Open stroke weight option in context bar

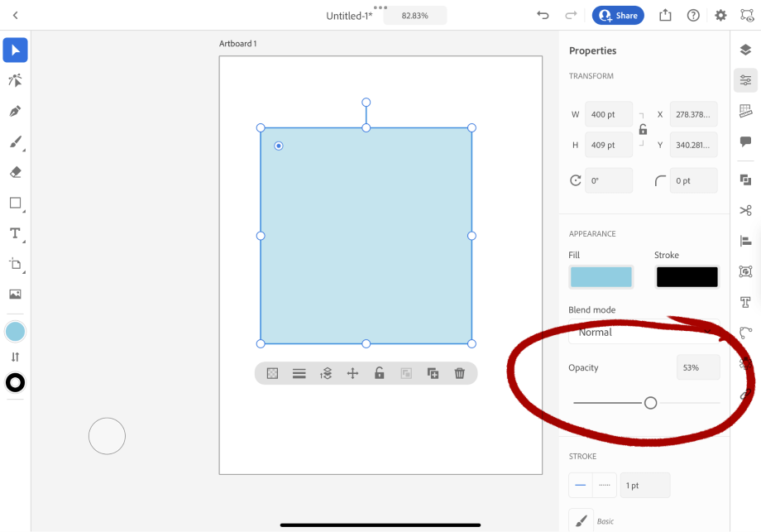click(x=299, y=373)
